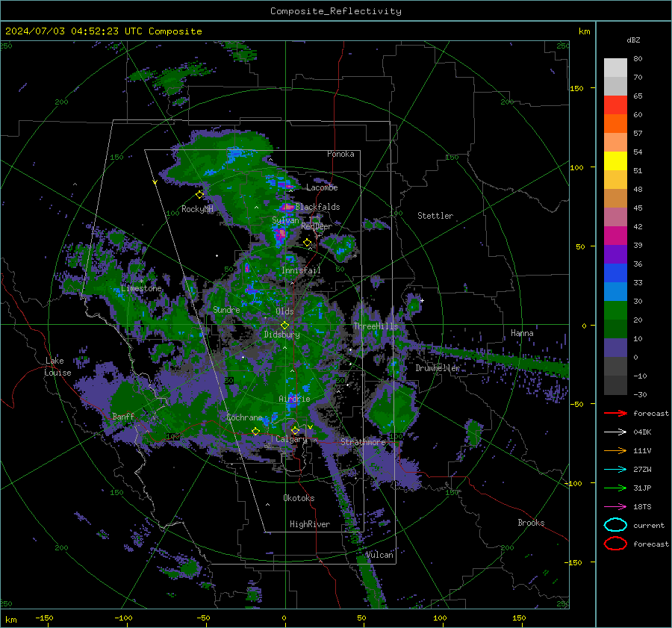Click the Blackfalds city label

[x=317, y=207]
